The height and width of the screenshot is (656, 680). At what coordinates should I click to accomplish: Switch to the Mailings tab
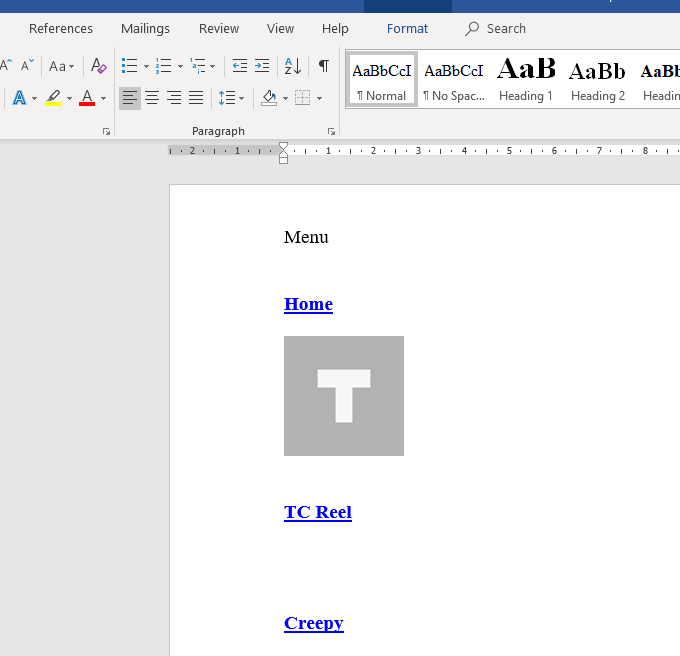(x=145, y=29)
